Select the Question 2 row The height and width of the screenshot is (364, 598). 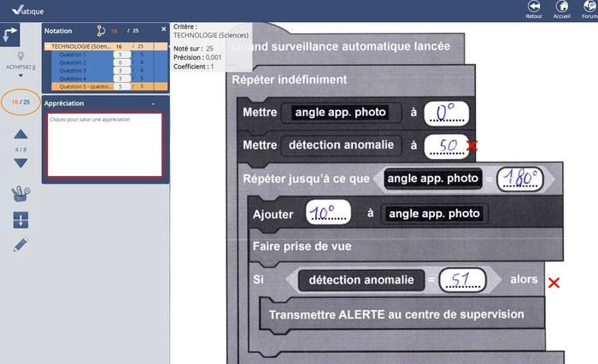(x=73, y=62)
